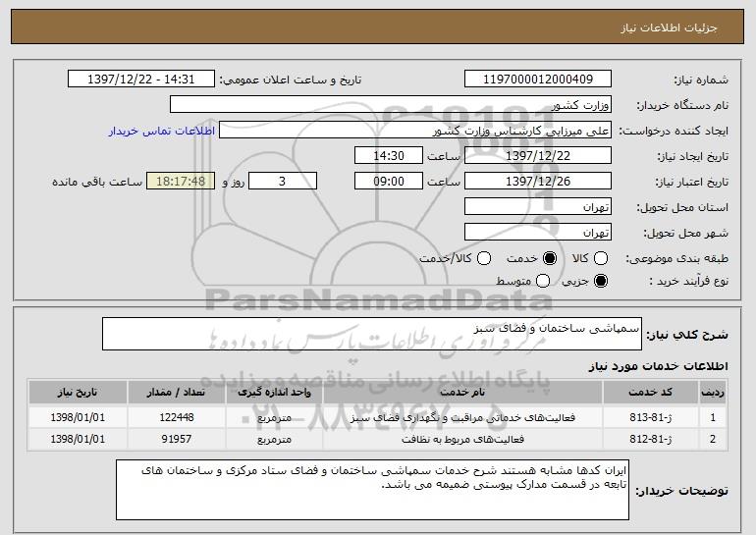This screenshot has width=756, height=535.
Task: Click the ساعت باقی مانده label
Action: (97, 182)
